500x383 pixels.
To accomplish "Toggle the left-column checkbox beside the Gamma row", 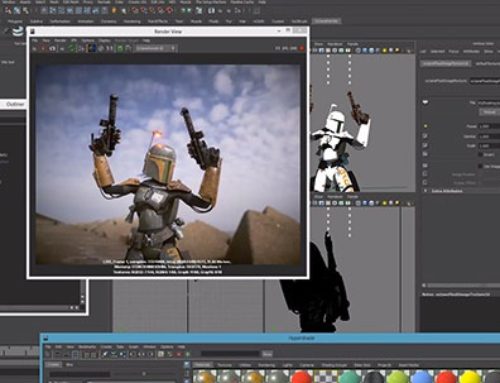I will [x=425, y=136].
